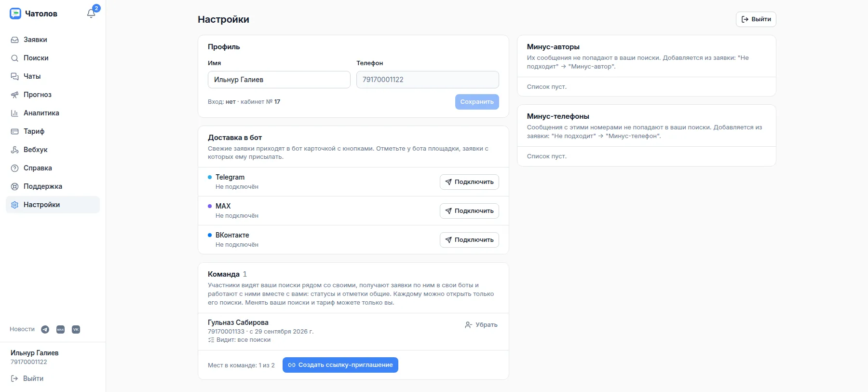Go to Поиски page
Screen dimensions: 868x392
coord(53,58)
